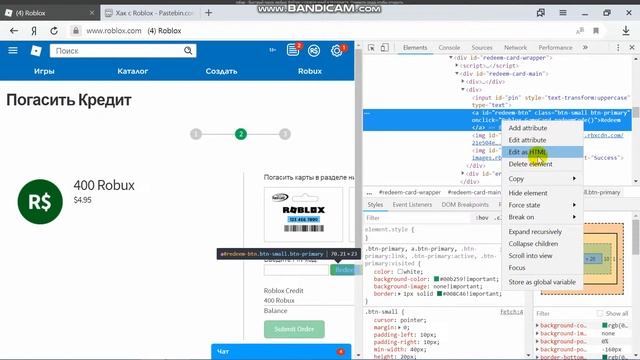The width and height of the screenshot is (640, 360).
Task: Toggle DevTools device toolbar icon
Action: tap(384, 48)
